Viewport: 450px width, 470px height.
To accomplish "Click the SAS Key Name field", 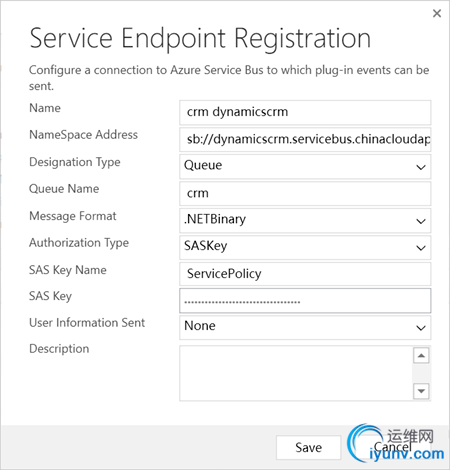I will pos(305,274).
